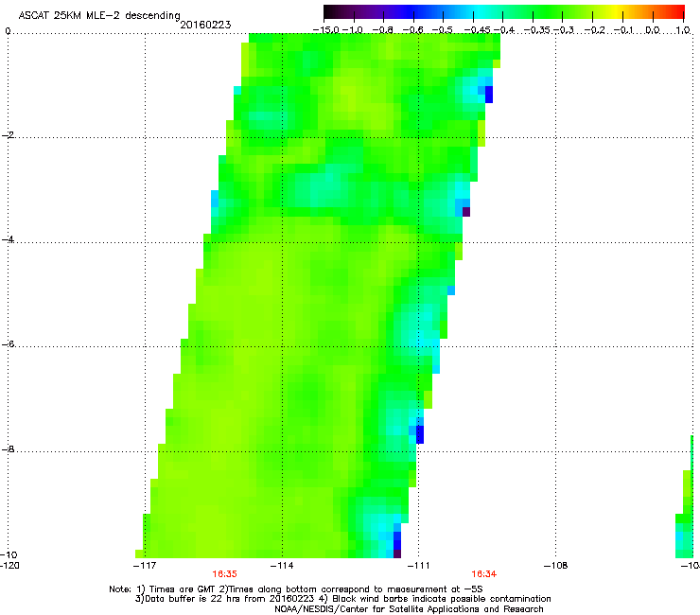Click the latitude axis label 0

point(8,31)
